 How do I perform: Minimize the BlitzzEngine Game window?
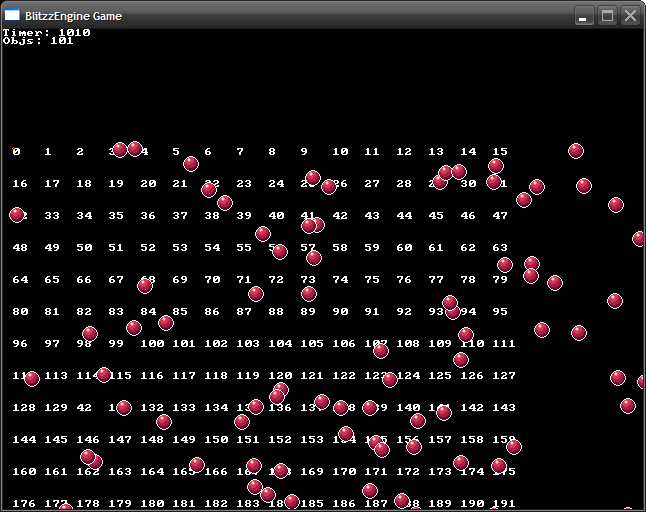point(583,16)
